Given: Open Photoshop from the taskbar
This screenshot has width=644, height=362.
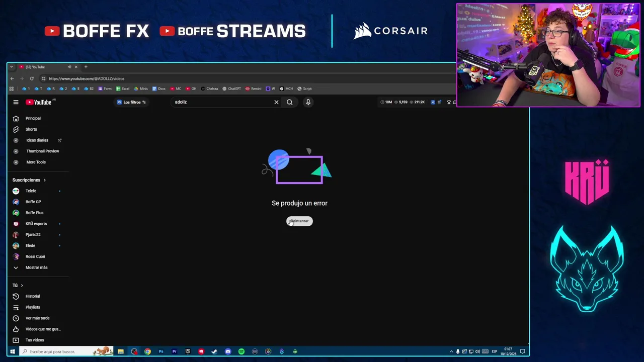Looking at the screenshot, I should tap(161, 351).
